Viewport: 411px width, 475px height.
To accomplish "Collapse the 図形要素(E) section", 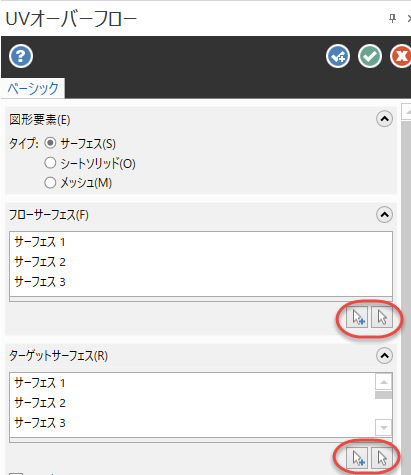I will coord(384,119).
